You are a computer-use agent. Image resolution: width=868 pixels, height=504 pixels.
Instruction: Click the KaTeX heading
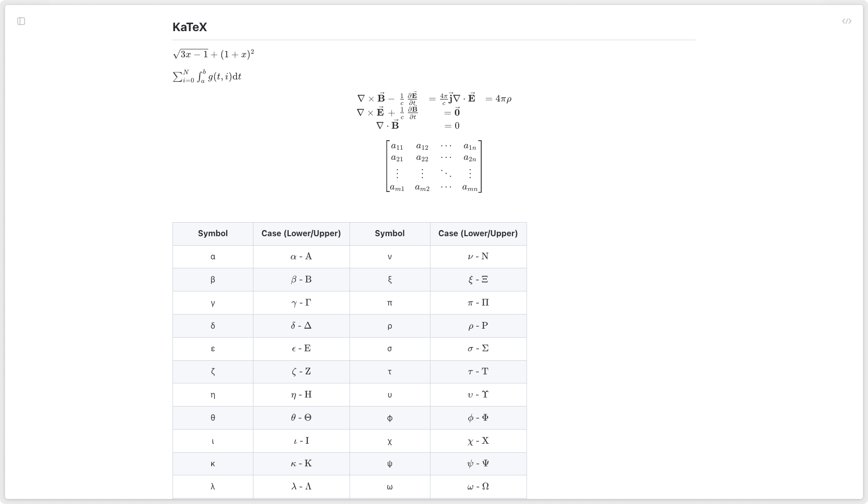[x=190, y=27]
